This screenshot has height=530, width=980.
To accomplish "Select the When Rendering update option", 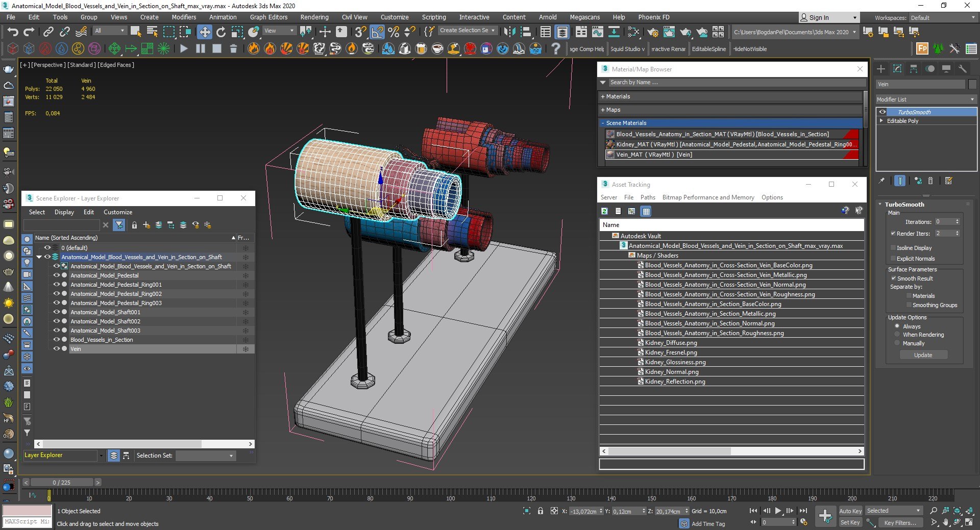I will pos(897,335).
